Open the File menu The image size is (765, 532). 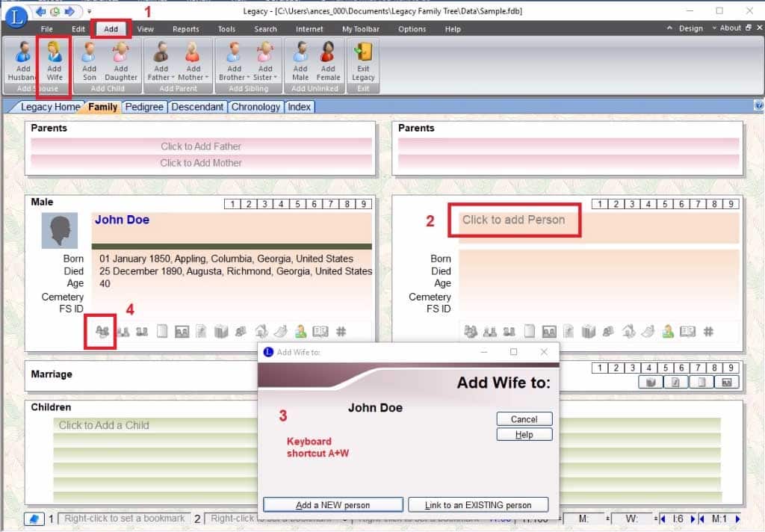point(47,29)
